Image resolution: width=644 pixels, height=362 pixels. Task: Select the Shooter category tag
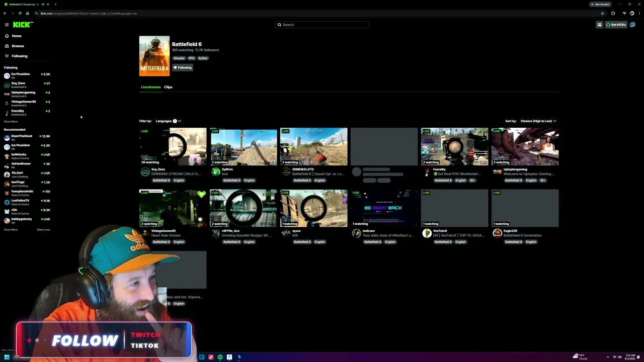179,58
